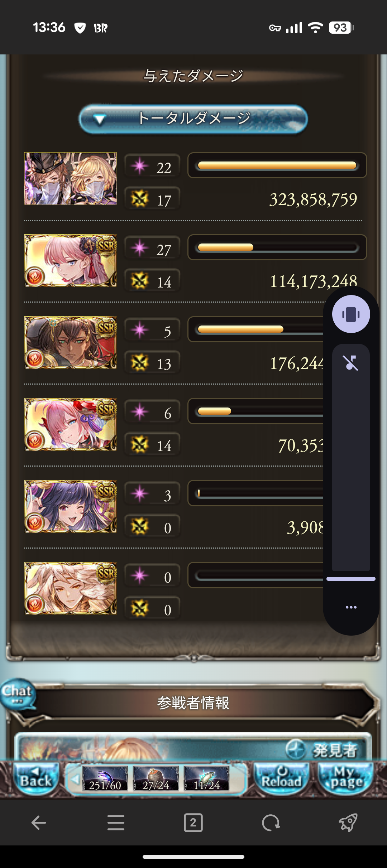
Task: Select the 27/24 item shortcut
Action: pos(156,778)
